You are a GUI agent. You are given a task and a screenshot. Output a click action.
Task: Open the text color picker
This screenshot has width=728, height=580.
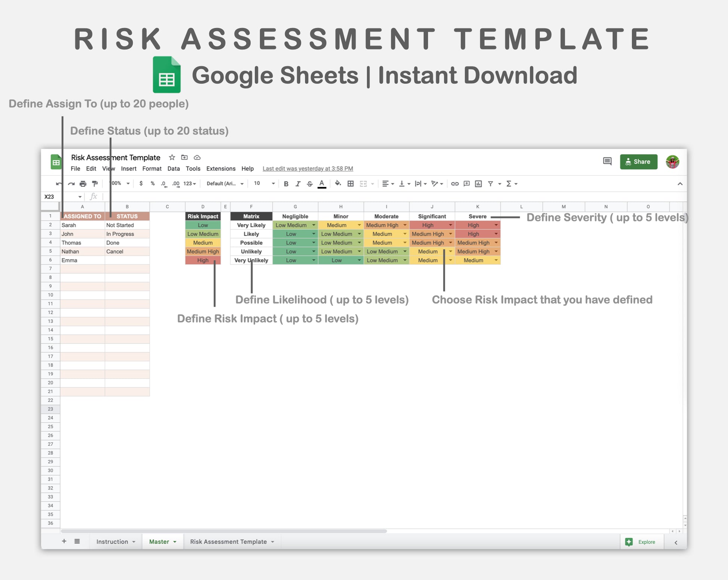click(322, 184)
